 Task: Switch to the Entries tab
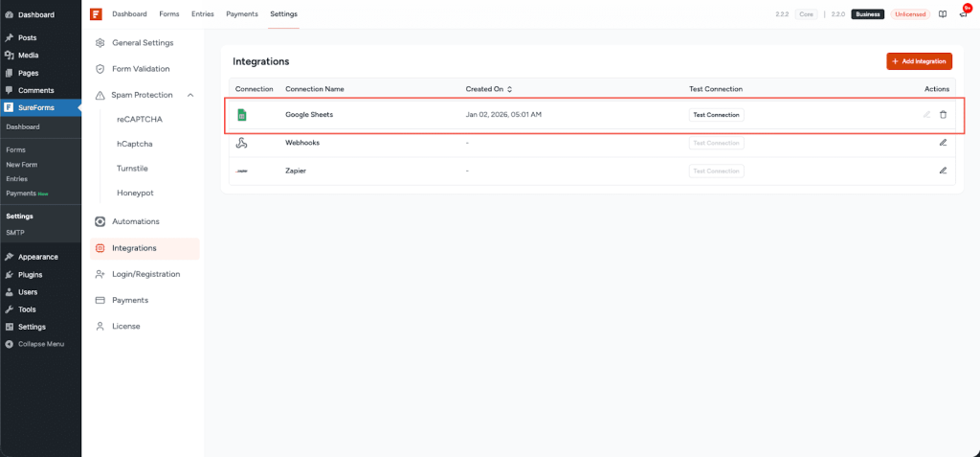coord(203,14)
